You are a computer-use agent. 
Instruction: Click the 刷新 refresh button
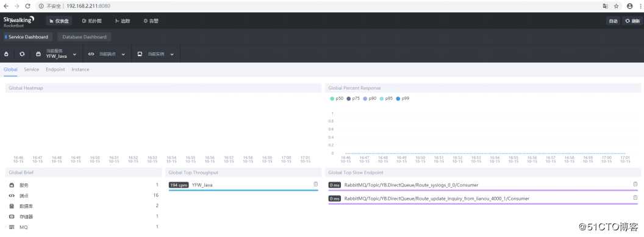click(632, 21)
